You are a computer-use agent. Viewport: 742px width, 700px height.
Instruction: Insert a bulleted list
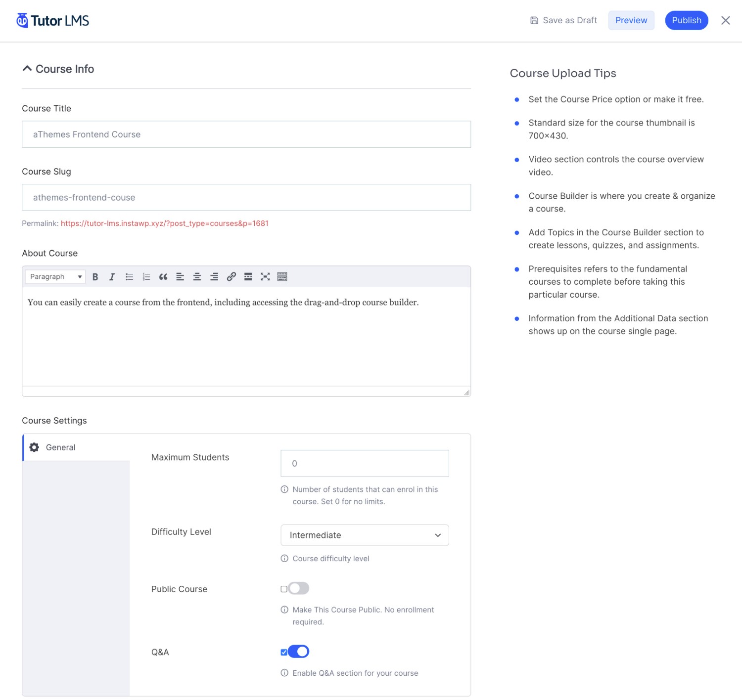click(x=129, y=277)
